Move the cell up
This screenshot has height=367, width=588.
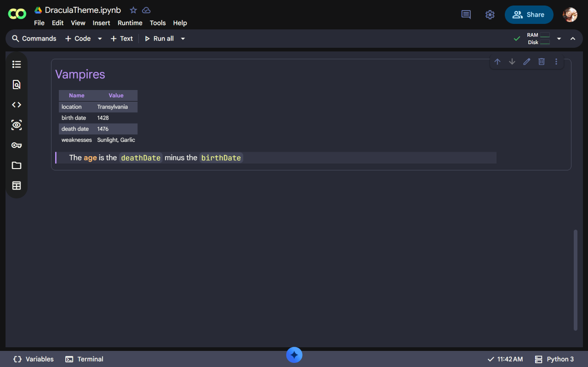[497, 62]
